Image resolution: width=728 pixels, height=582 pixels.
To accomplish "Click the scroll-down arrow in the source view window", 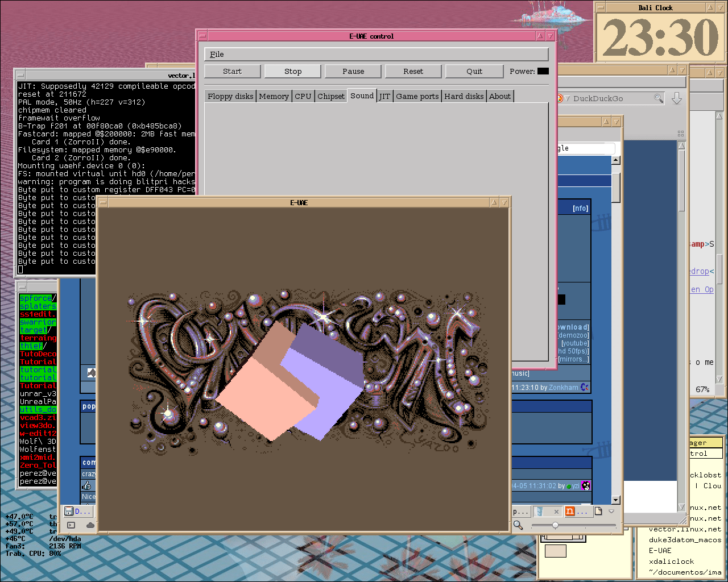I will (719, 379).
